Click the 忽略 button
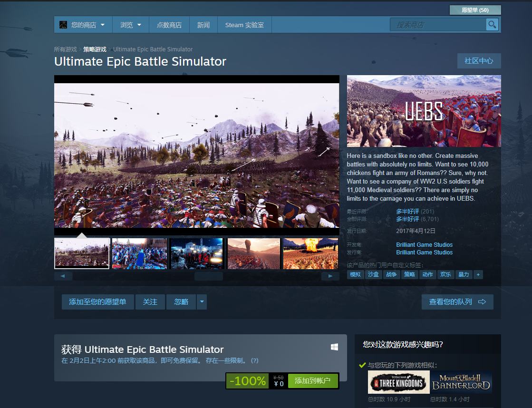This screenshot has width=532, height=408. (181, 302)
